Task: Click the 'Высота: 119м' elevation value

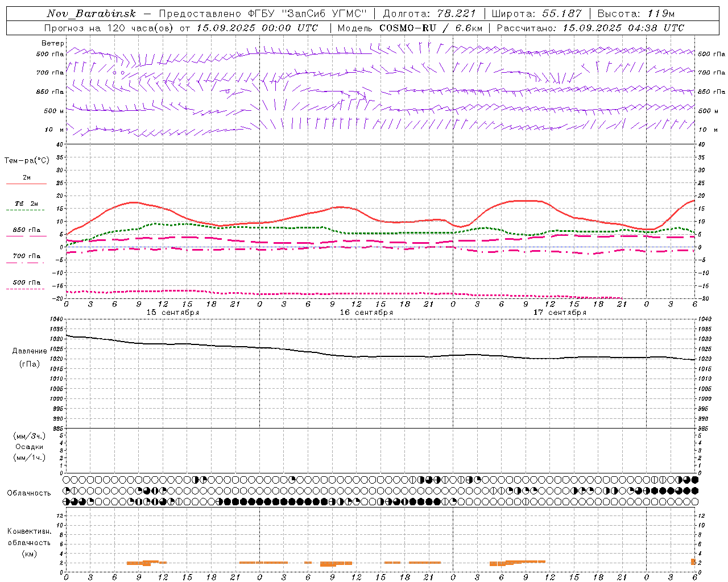Action: point(636,14)
